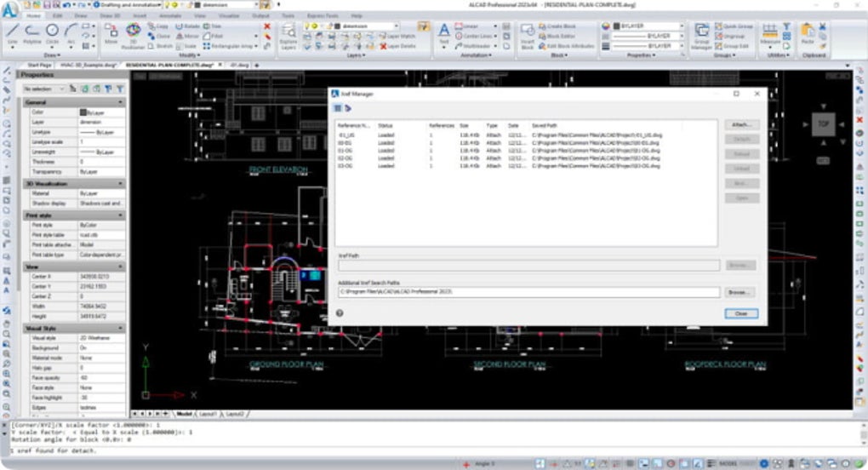
Task: Collapse the General section in Properties palette
Action: (x=120, y=102)
